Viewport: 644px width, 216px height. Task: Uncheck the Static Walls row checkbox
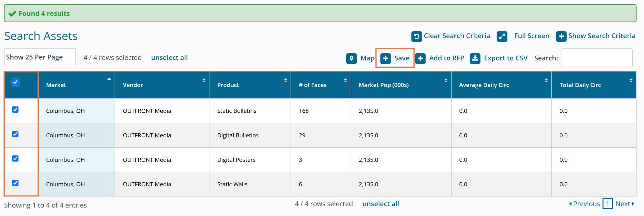15,183
